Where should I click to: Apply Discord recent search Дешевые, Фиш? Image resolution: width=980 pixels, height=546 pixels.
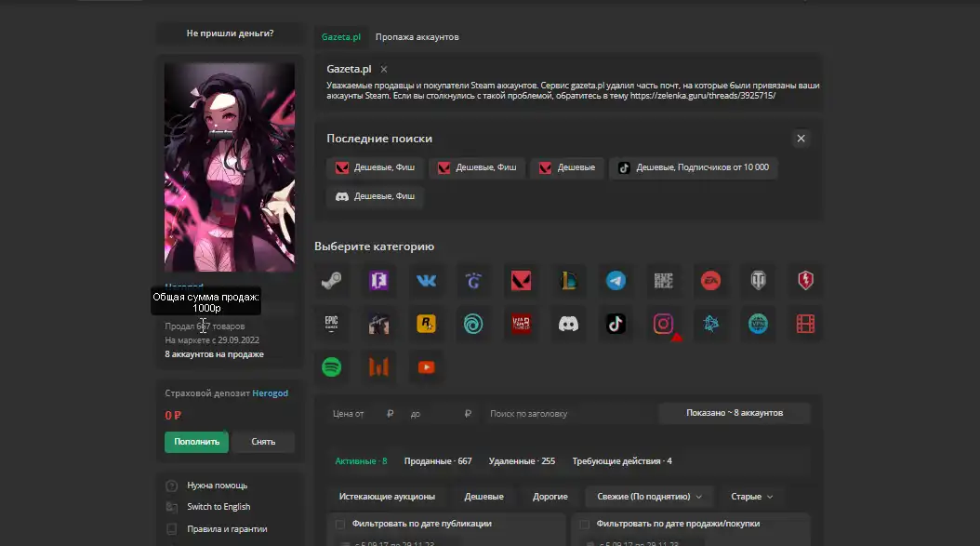coord(375,196)
